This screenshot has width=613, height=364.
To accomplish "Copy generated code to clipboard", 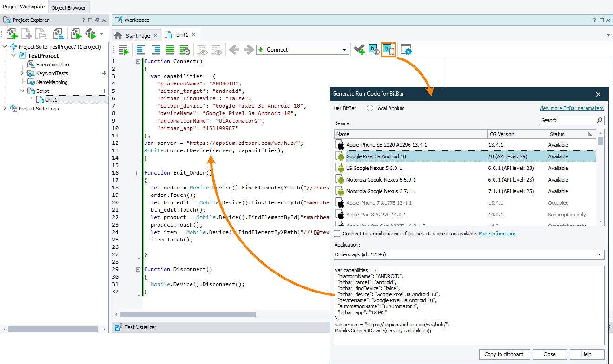I will point(504,354).
